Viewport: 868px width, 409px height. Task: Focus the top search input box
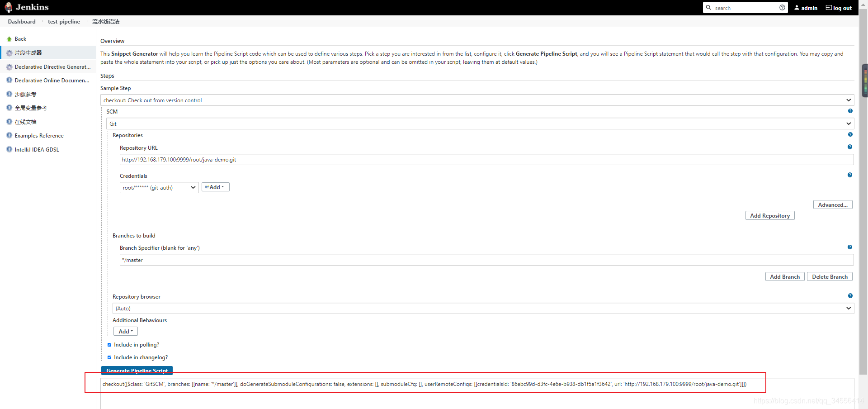[x=745, y=8]
